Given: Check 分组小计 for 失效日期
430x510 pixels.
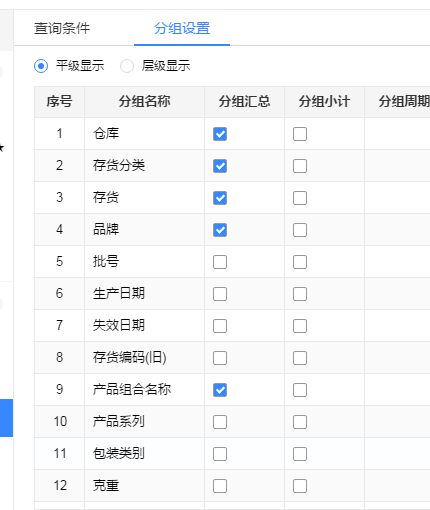Looking at the screenshot, I should tap(300, 326).
